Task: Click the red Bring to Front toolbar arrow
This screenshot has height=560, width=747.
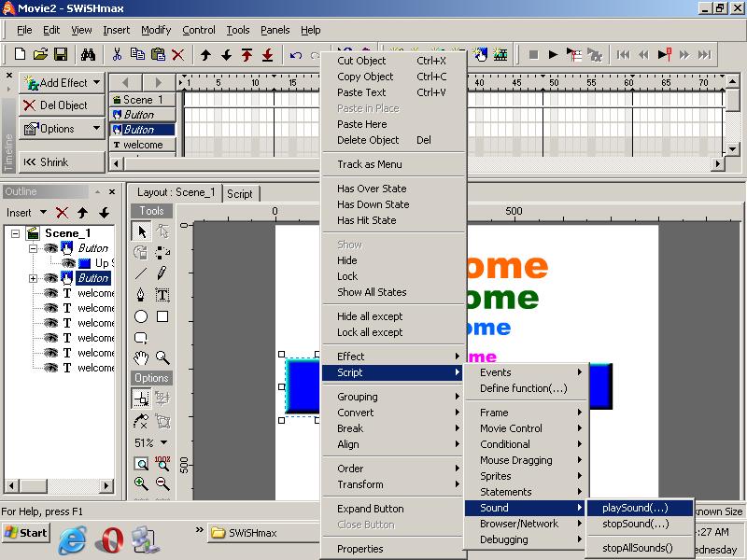Action: click(x=247, y=55)
